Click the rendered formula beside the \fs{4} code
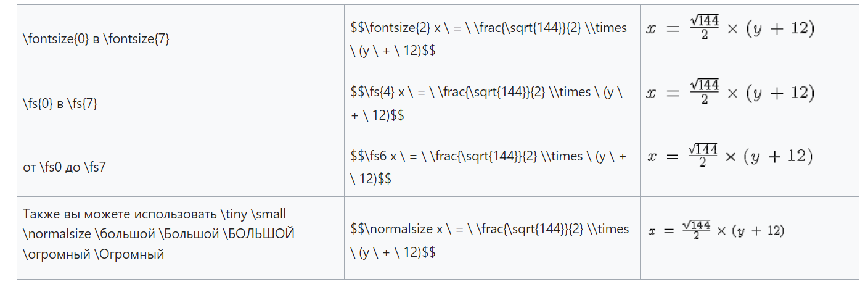 730,93
